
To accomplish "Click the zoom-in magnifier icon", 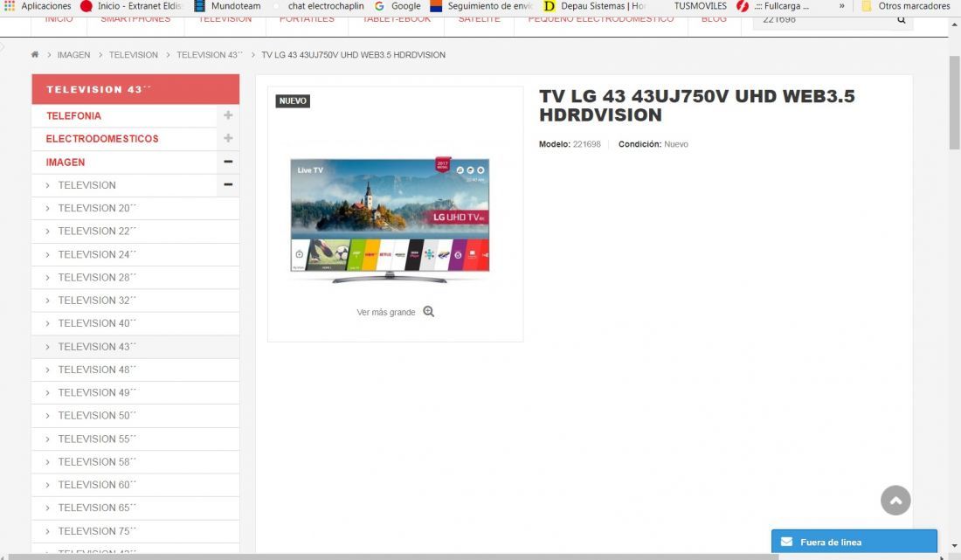I will (428, 311).
